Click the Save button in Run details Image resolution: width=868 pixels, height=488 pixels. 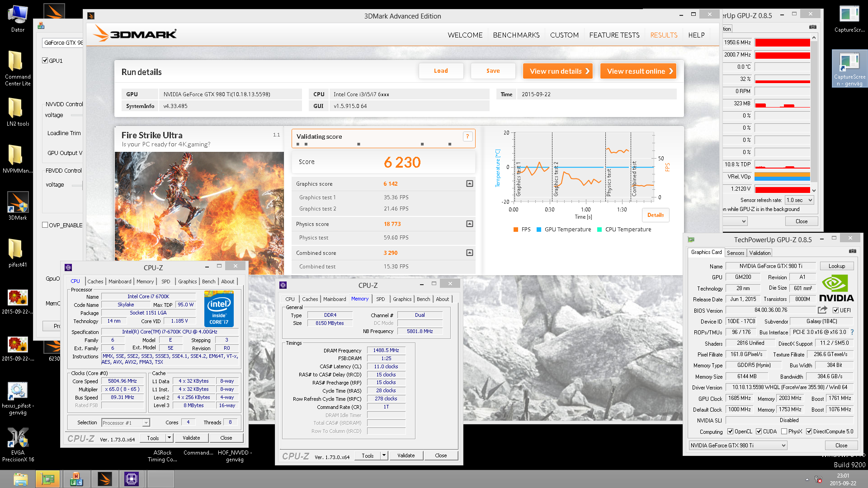click(493, 71)
